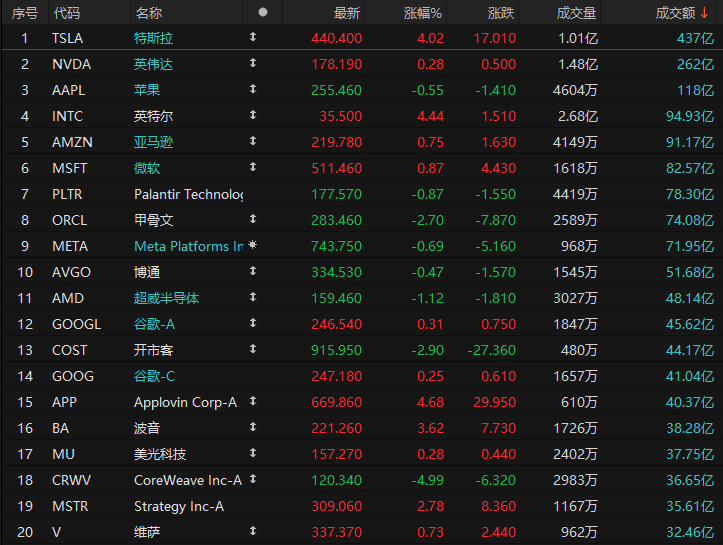Select the 波音 name cell
The image size is (723, 545).
point(147,428)
